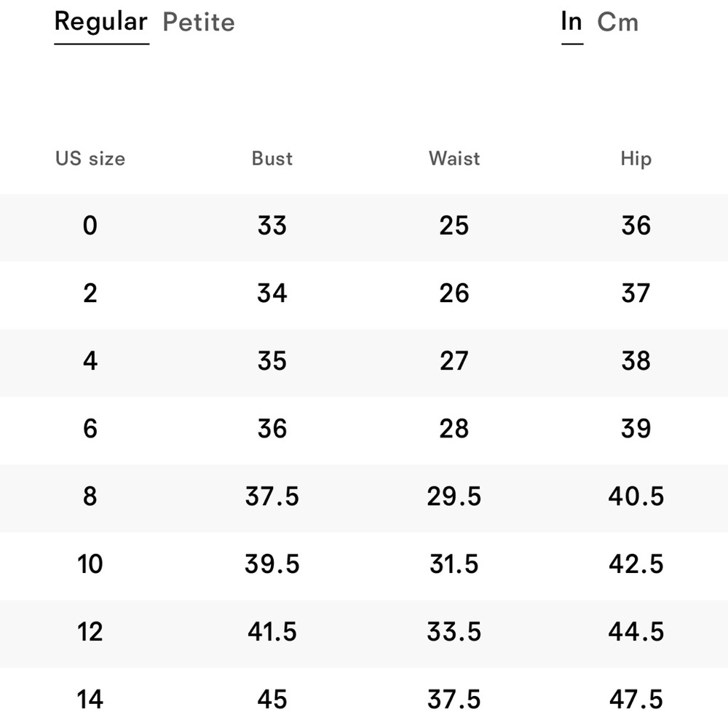Click the 45 bust value for size 14

tap(272, 700)
